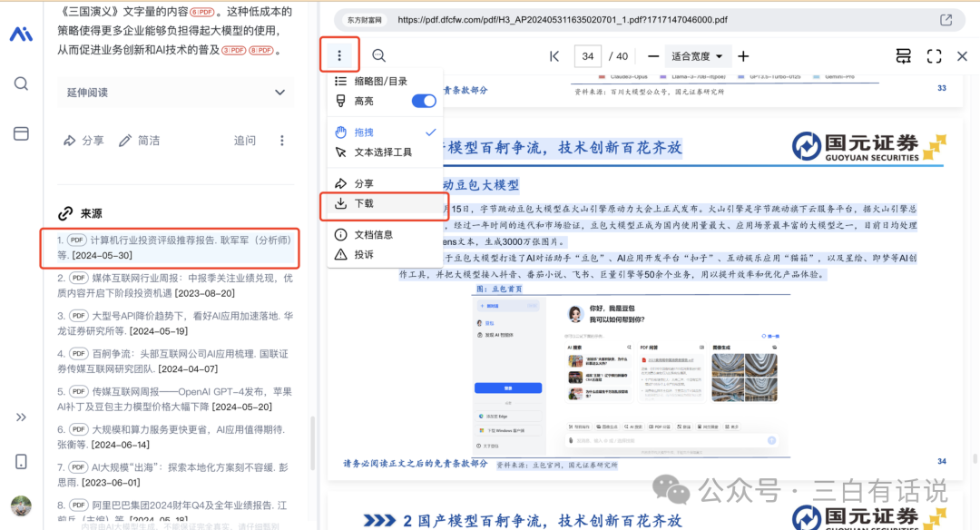Open source 4 百舸争流 report
The image size is (980, 530).
[174, 361]
